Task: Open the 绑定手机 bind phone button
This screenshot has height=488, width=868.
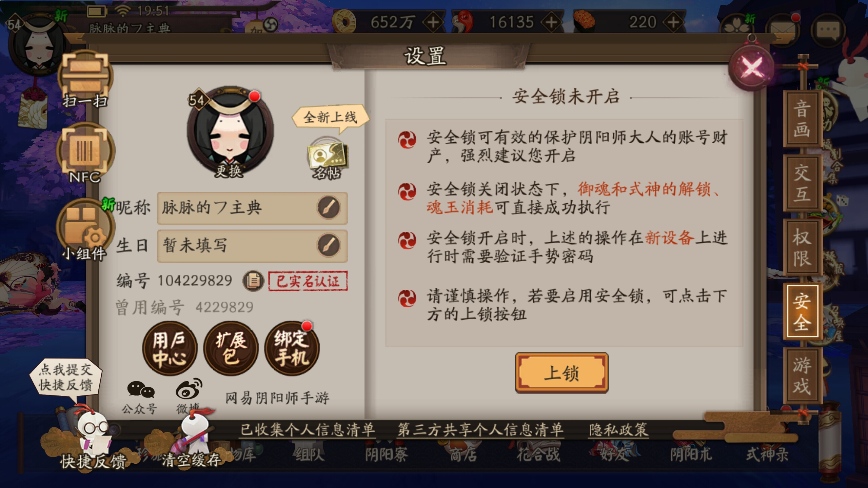Action: (292, 348)
